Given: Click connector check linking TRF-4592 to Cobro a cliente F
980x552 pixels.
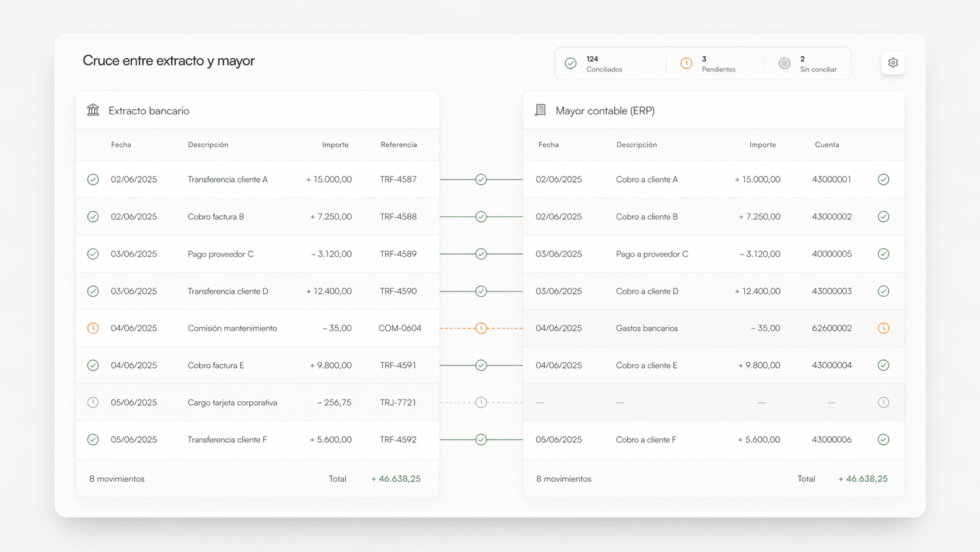Looking at the screenshot, I should coord(481,439).
